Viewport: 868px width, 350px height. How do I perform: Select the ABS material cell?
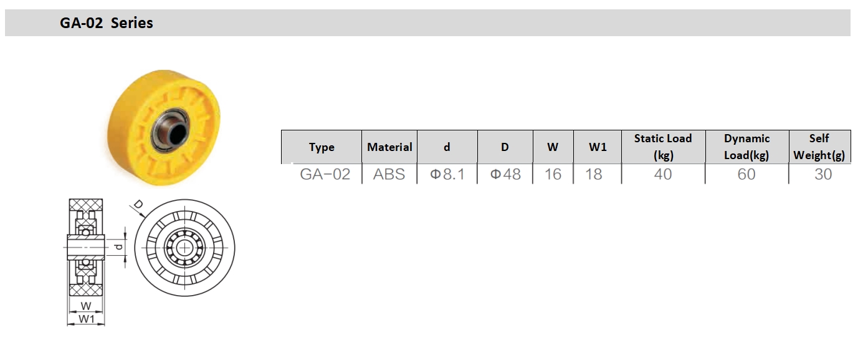coord(389,174)
